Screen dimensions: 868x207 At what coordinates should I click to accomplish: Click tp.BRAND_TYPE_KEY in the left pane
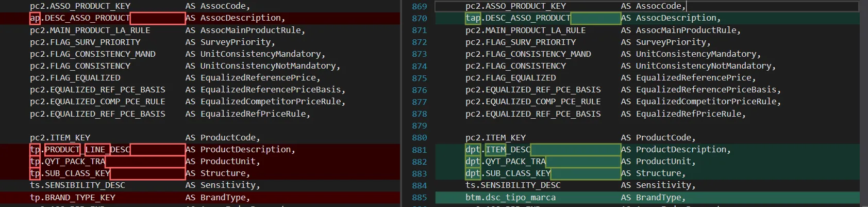73,197
